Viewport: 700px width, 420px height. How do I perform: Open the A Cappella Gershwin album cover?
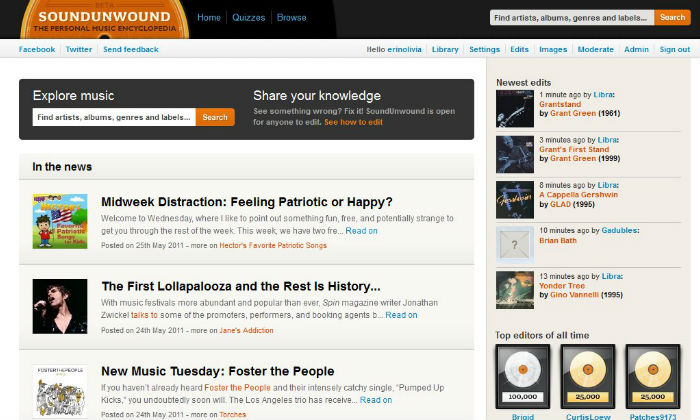515,199
